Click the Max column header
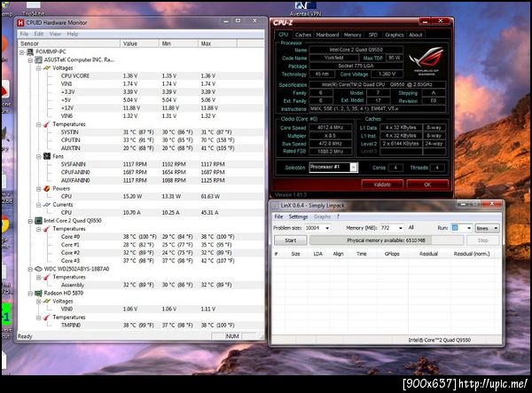 click(x=217, y=43)
